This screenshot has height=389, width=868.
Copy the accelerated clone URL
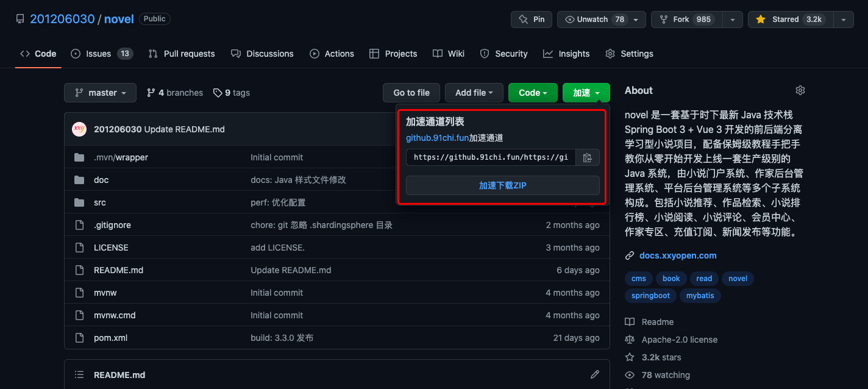coord(587,157)
